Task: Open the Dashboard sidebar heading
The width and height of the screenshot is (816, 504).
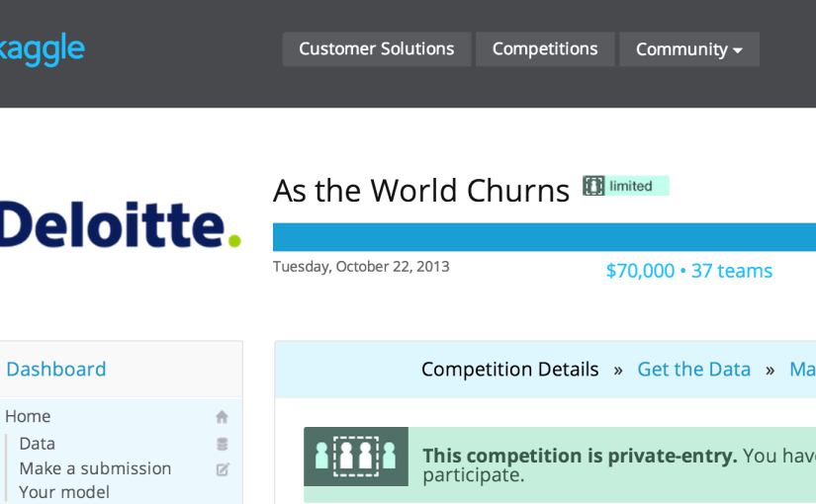Action: point(56,370)
